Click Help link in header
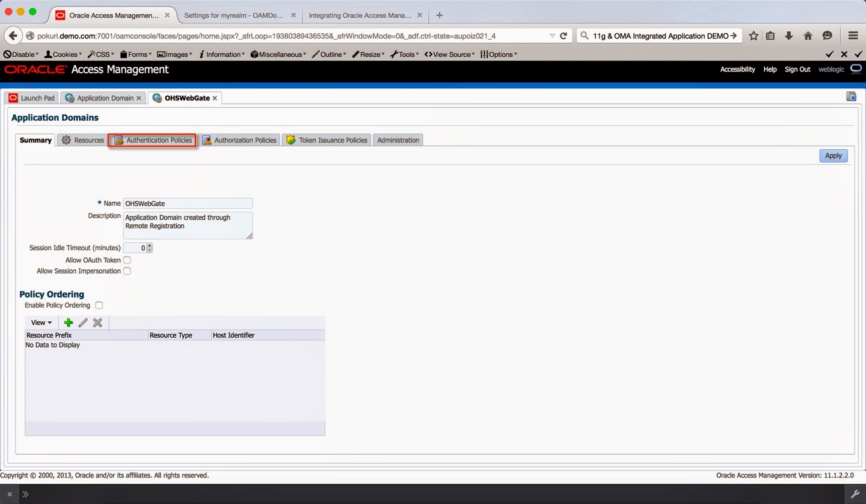This screenshot has width=866, height=504. tap(770, 69)
